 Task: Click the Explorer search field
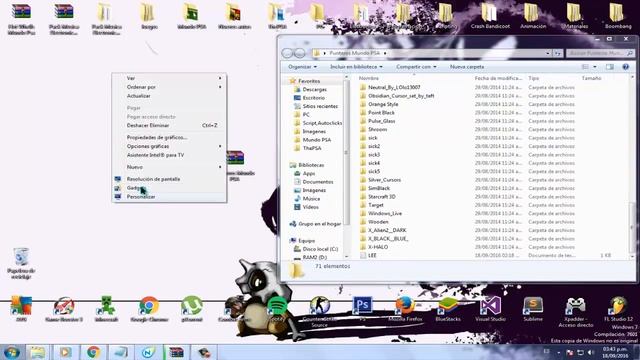click(600, 53)
